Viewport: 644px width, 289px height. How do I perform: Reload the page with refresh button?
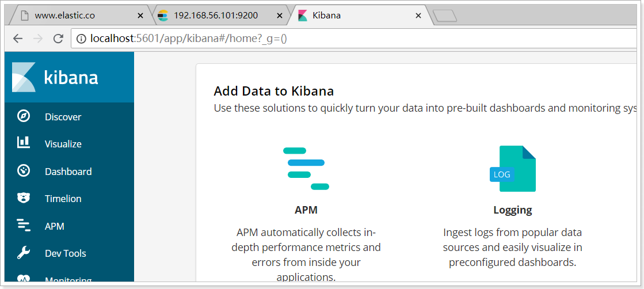[58, 39]
